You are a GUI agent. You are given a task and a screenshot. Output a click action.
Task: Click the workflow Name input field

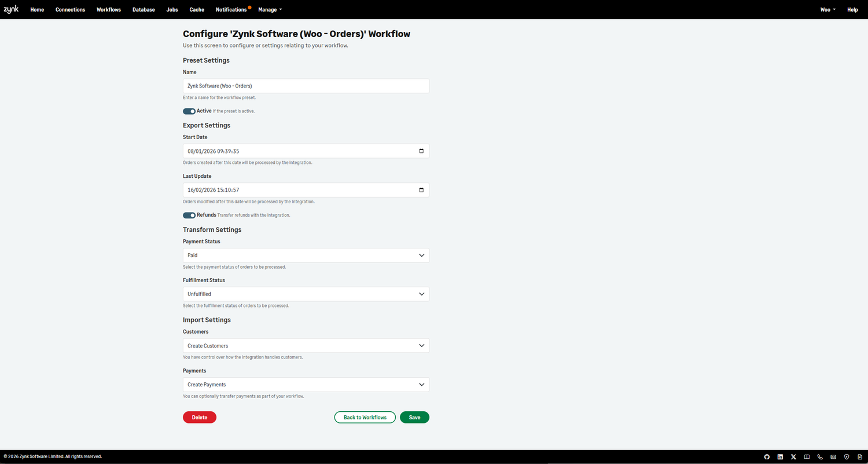tap(306, 85)
